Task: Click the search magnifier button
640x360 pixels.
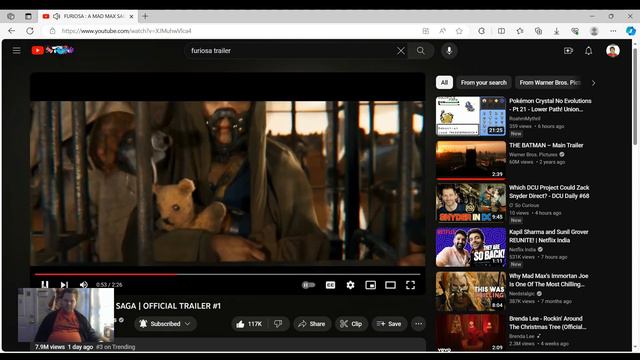Action: pos(420,51)
